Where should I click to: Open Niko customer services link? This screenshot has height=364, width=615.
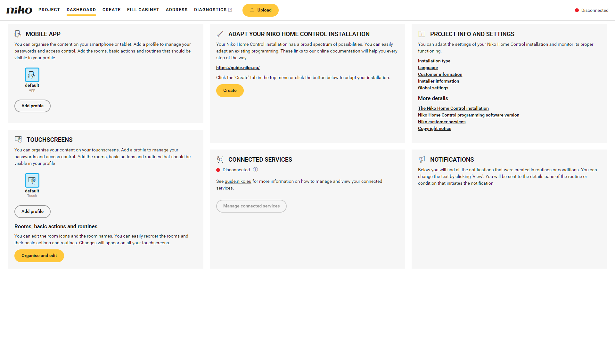coord(442,122)
